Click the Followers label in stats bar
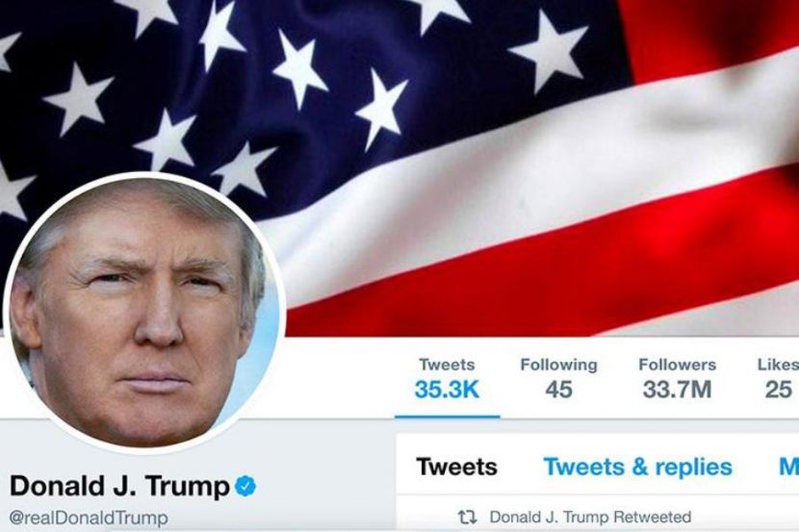This screenshot has width=799, height=532. (677, 365)
